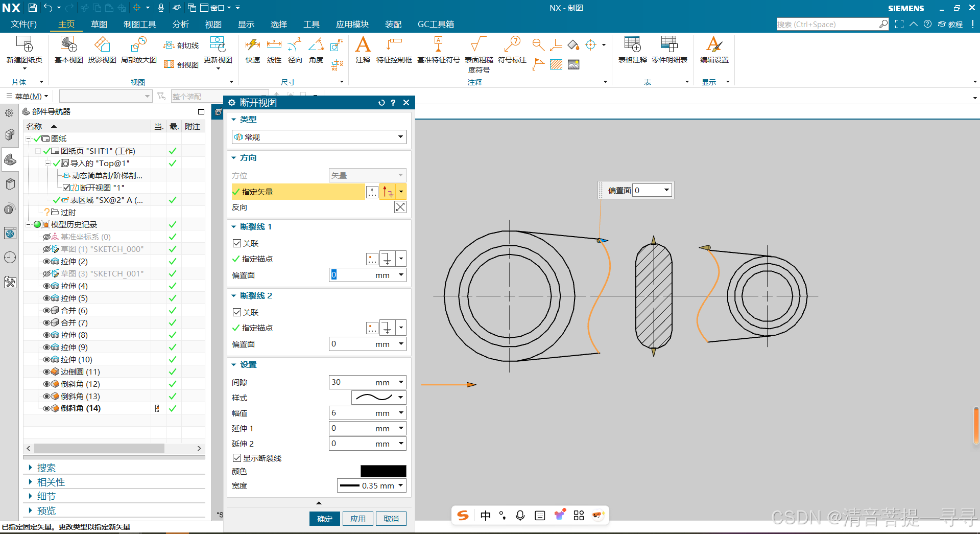
Task: Collapse the 模型历史记录 tree node
Action: tap(29, 224)
